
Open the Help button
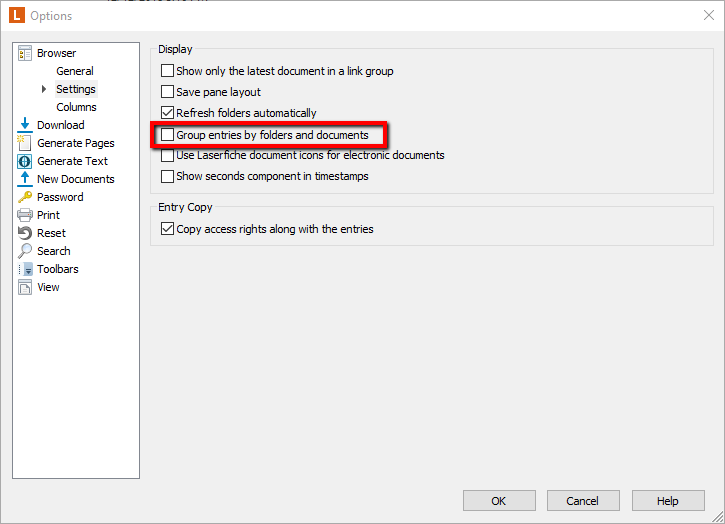coord(668,501)
